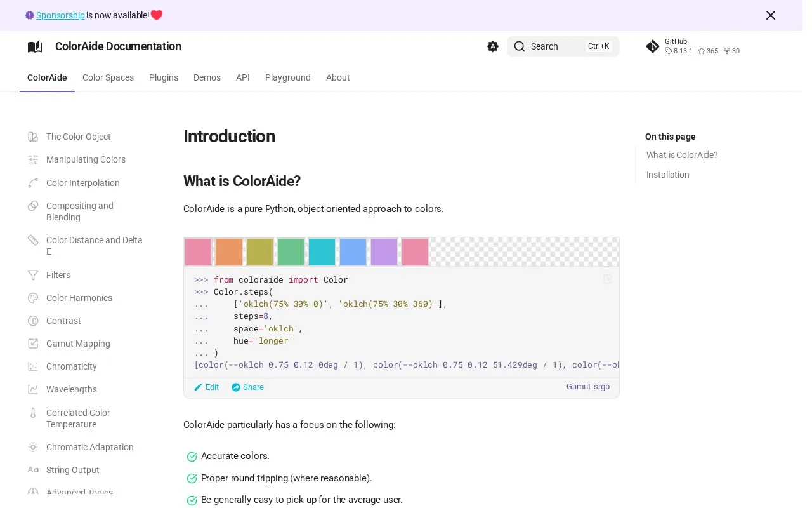Click the Contrast half-circle icon
812x508 pixels.
(x=33, y=321)
